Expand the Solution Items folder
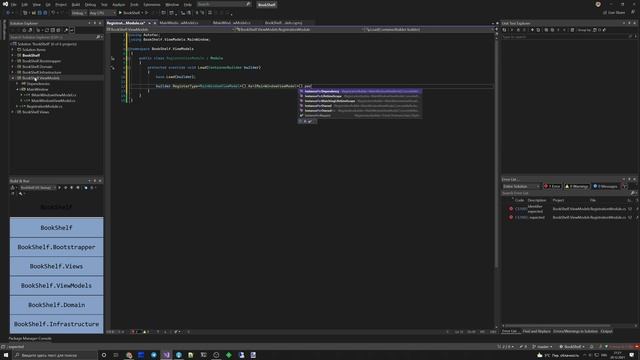The height and width of the screenshot is (360, 640). (x=12, y=49)
